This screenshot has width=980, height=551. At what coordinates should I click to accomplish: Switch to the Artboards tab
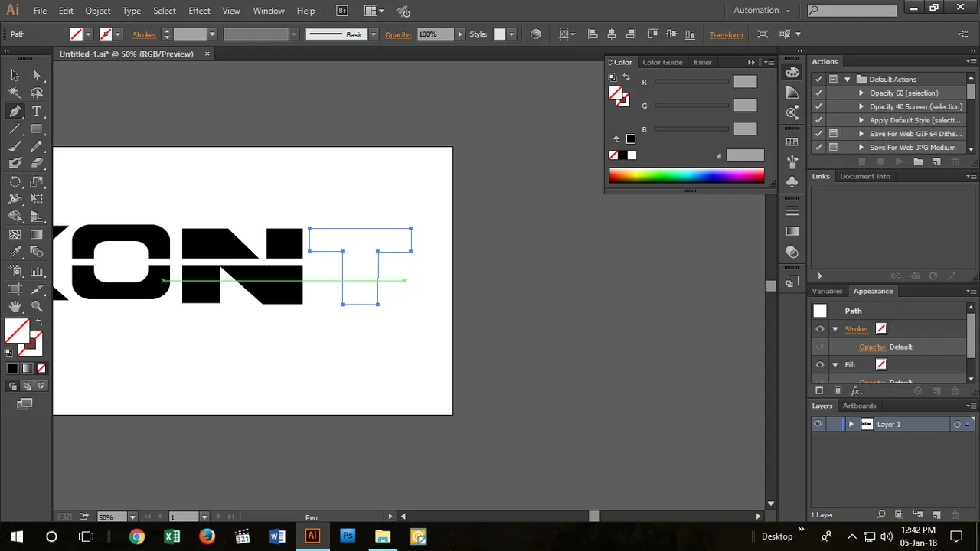(859, 406)
